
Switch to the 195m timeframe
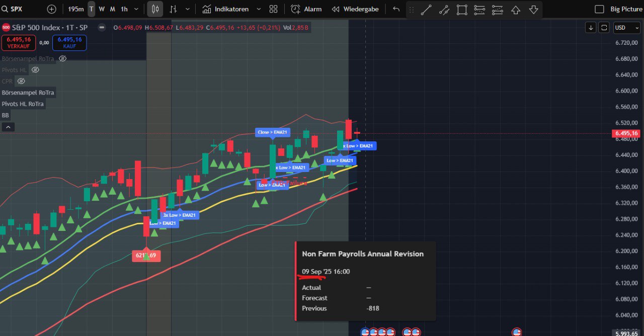(76, 9)
